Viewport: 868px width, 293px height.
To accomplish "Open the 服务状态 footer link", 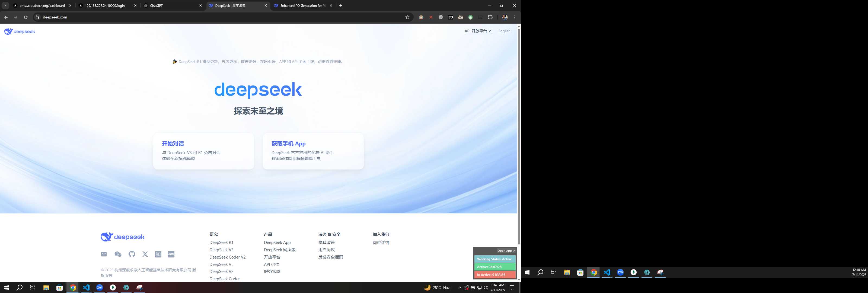I will 272,271.
